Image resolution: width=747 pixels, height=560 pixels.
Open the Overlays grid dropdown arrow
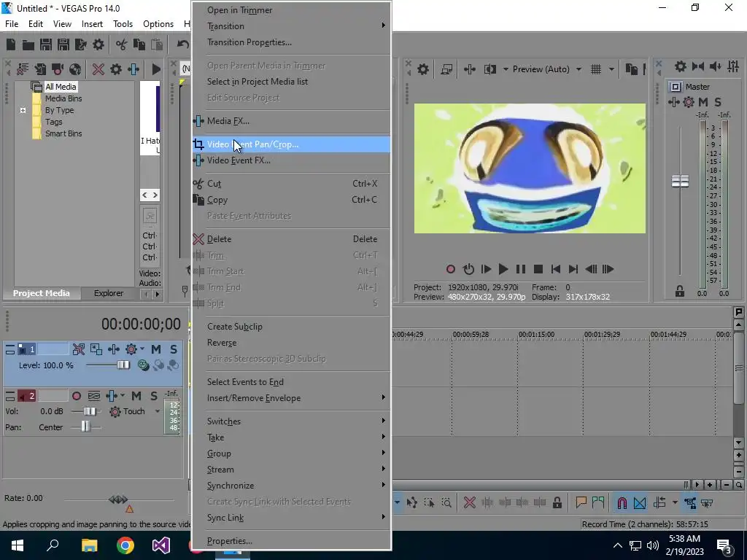pyautogui.click(x=611, y=69)
